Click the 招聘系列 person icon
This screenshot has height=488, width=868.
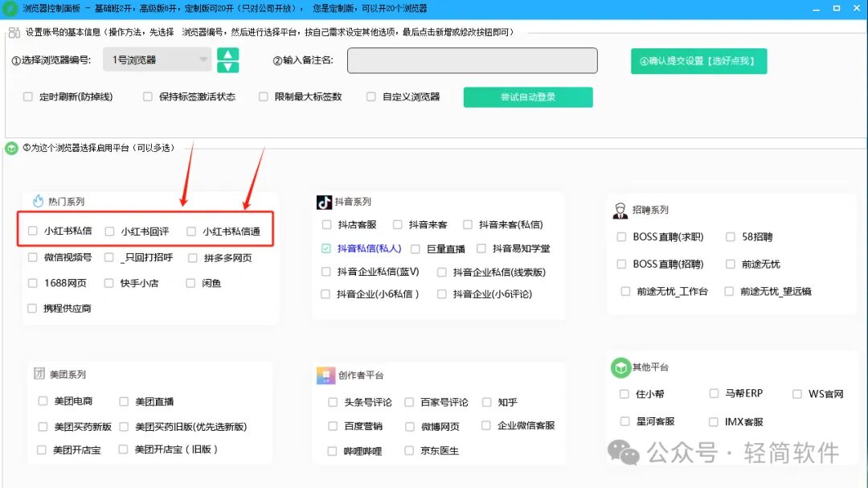620,211
